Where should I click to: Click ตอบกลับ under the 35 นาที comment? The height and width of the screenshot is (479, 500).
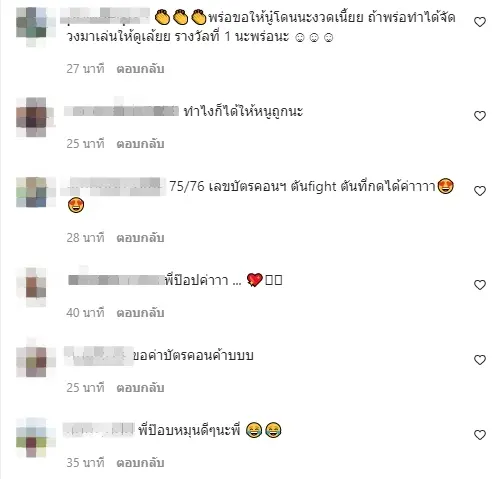[140, 463]
